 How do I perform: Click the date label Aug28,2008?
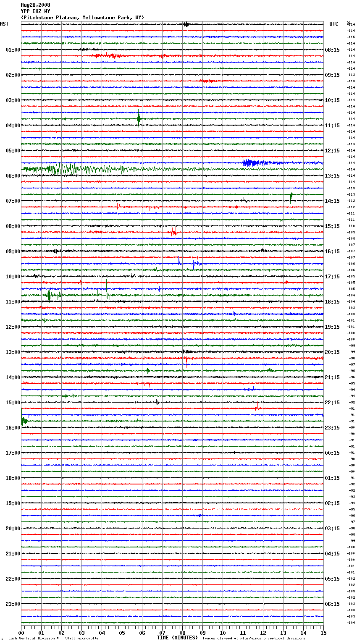35,5
